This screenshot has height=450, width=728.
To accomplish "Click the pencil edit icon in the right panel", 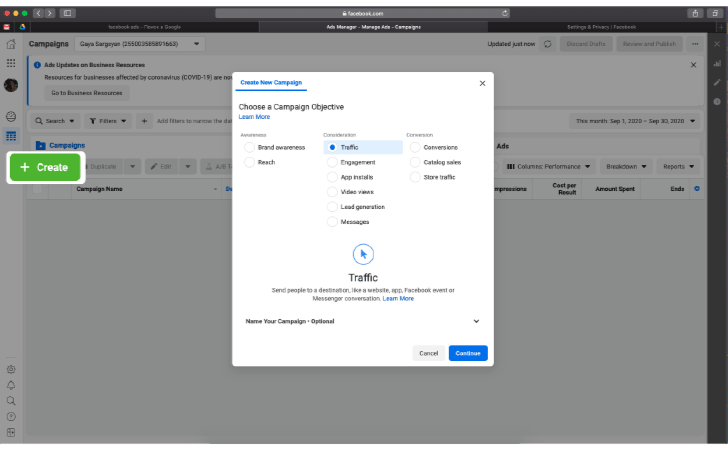I will coord(717,83).
